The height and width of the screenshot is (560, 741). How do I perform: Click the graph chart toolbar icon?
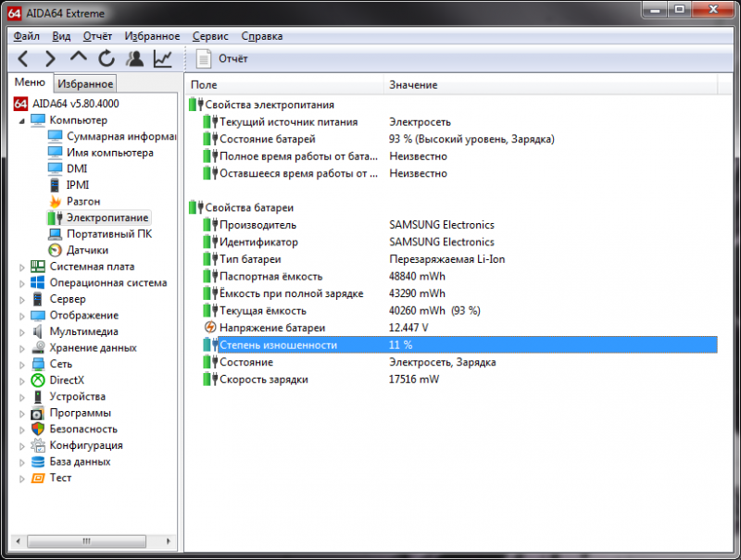point(163,59)
